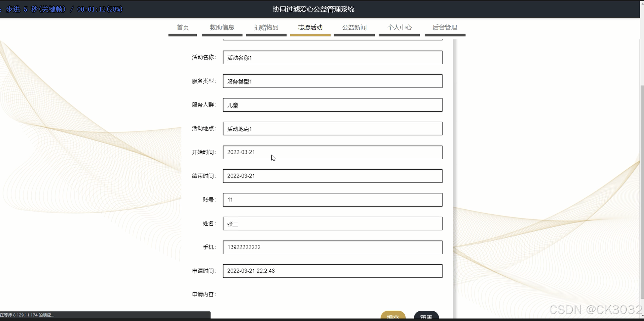Click the 提交 submit button
This screenshot has width=644, height=321.
(x=393, y=317)
